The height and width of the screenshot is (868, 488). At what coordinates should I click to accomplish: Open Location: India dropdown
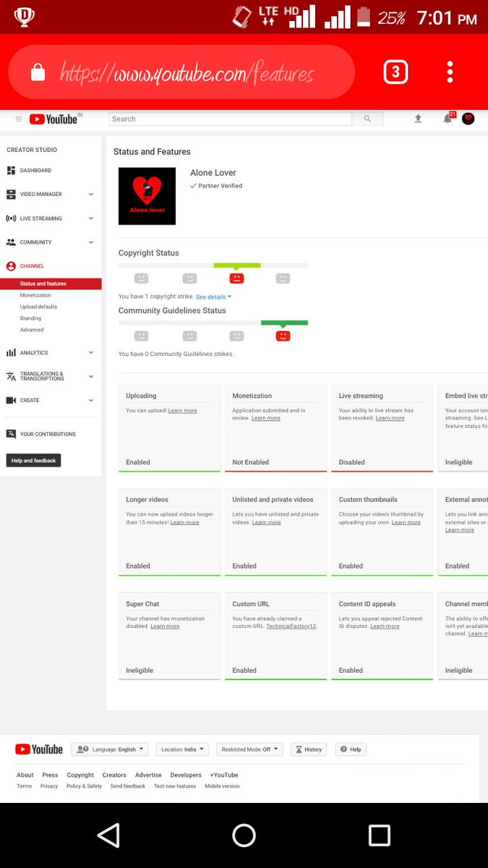coord(181,749)
